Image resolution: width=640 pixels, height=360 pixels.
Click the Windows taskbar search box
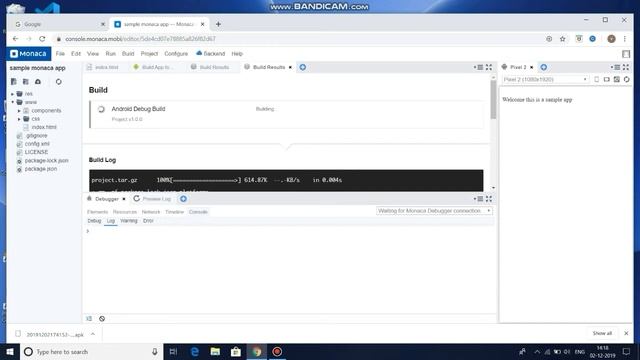click(91, 351)
